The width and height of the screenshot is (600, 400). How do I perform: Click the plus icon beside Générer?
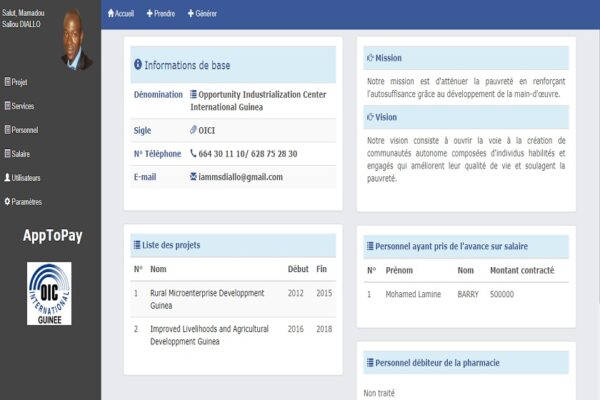191,13
